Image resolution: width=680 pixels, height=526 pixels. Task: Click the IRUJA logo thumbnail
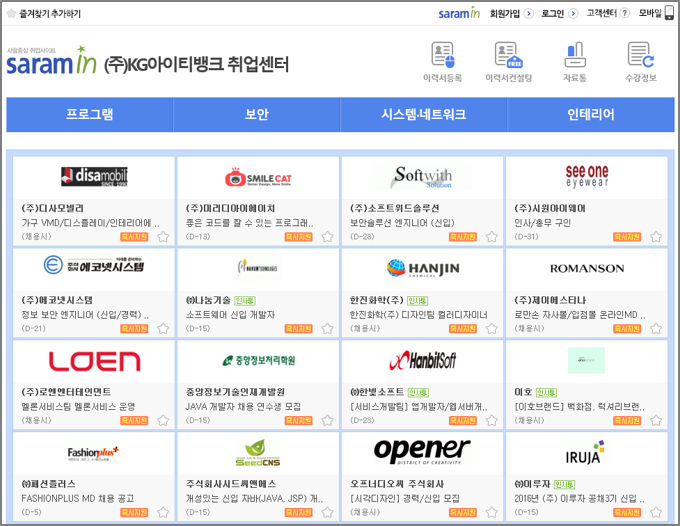pyautogui.click(x=585, y=452)
